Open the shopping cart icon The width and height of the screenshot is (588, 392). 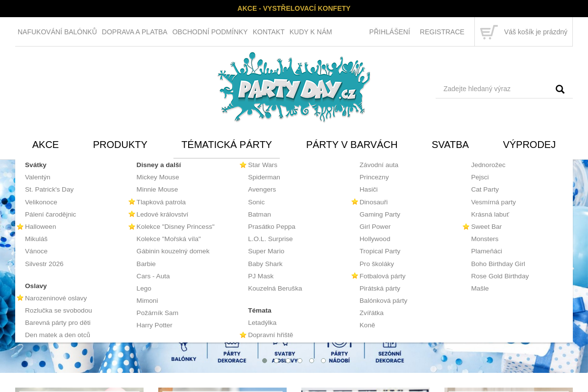[489, 32]
